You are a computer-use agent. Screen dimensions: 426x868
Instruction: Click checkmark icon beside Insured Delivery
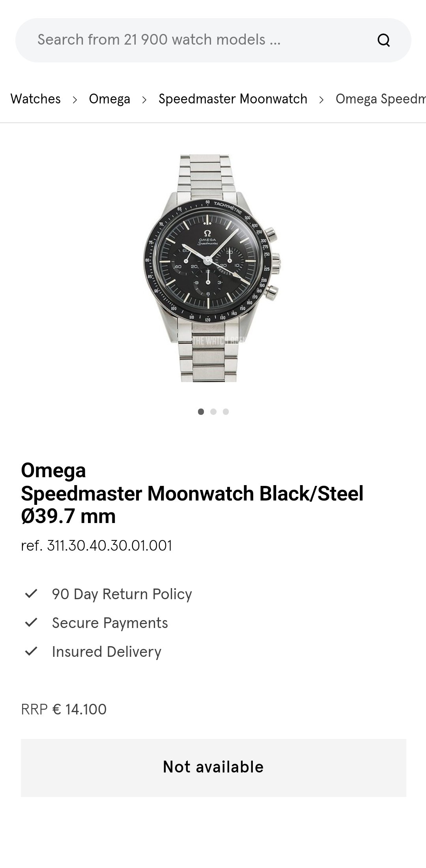point(31,651)
